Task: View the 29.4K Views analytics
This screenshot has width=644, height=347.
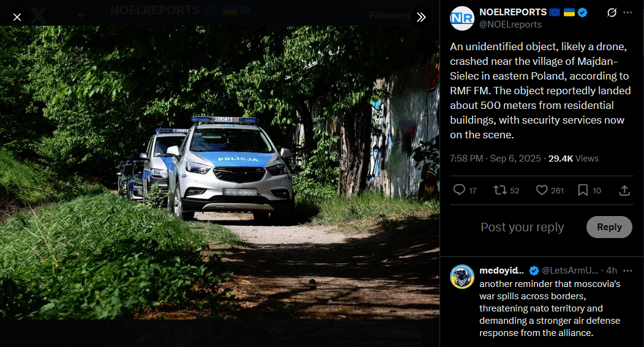Action: pyautogui.click(x=574, y=159)
